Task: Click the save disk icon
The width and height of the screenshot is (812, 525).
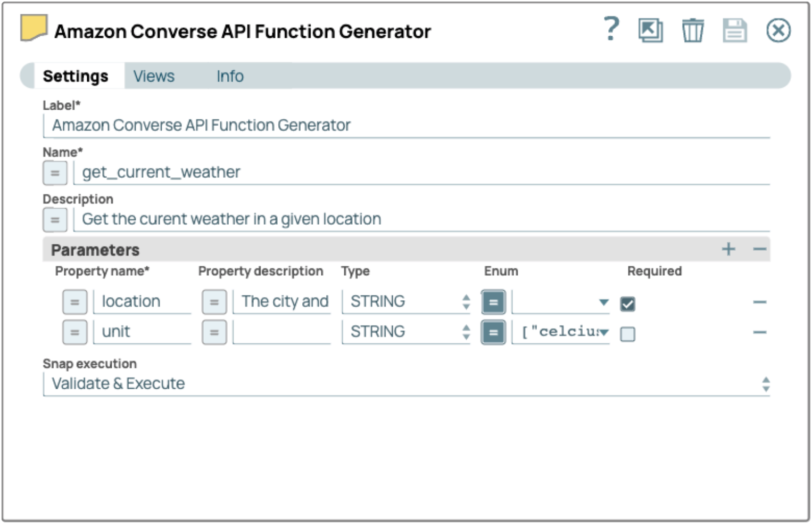Action: (734, 30)
